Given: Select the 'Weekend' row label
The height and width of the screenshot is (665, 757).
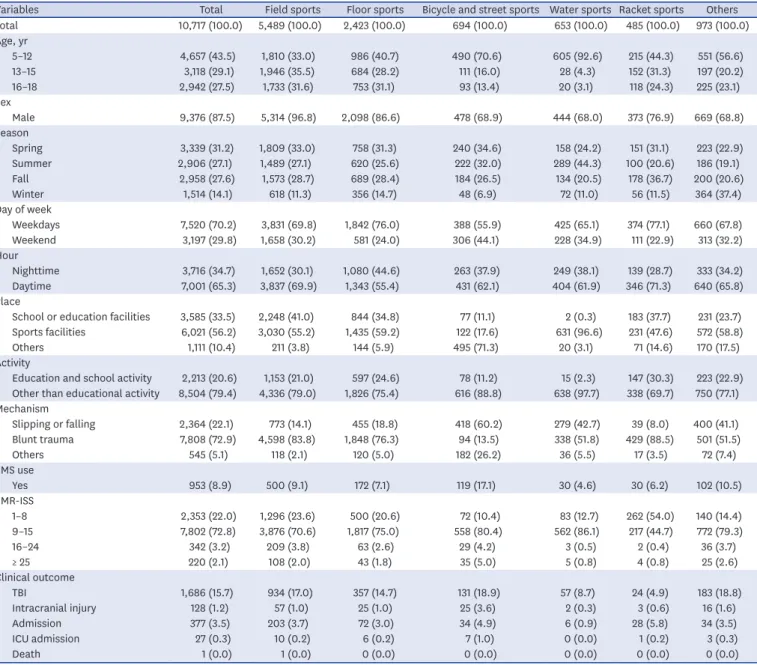Looking at the screenshot, I should (x=34, y=240).
